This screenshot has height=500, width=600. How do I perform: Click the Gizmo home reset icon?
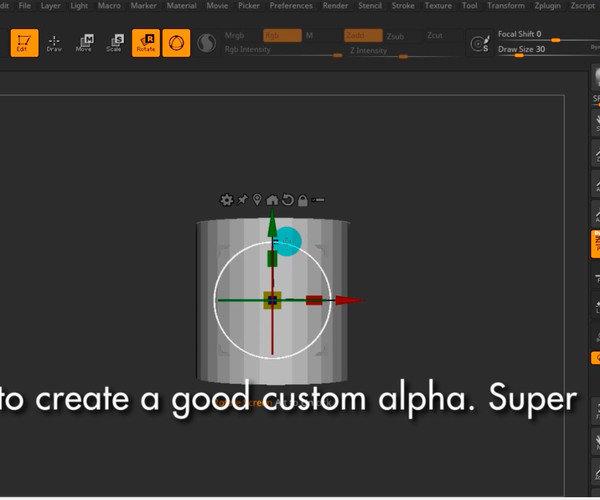(x=272, y=200)
